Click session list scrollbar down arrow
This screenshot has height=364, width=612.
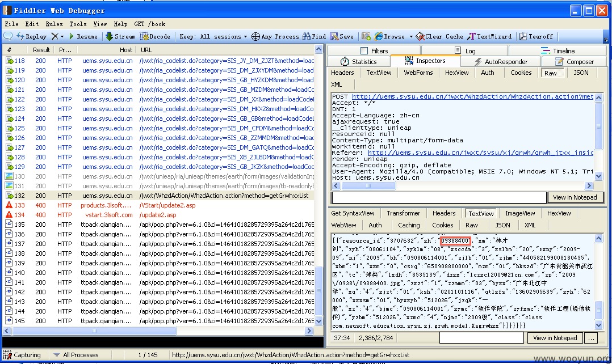[319, 321]
